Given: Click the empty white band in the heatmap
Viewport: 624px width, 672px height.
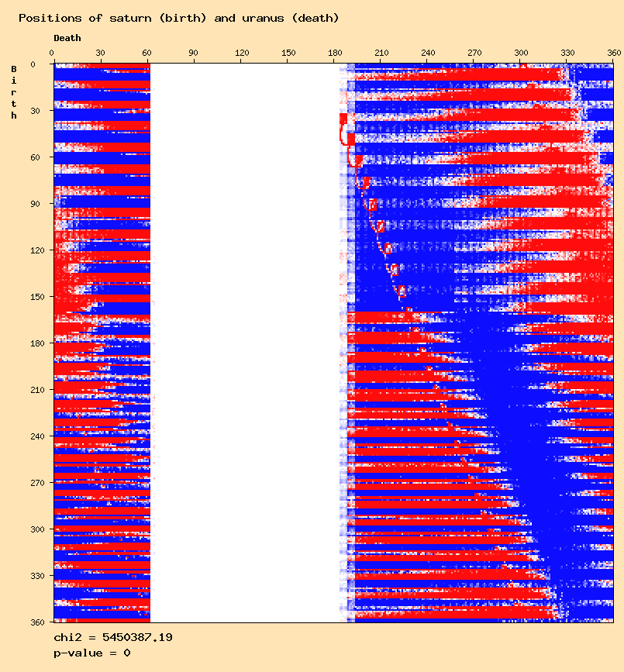Looking at the screenshot, I should coord(246,341).
